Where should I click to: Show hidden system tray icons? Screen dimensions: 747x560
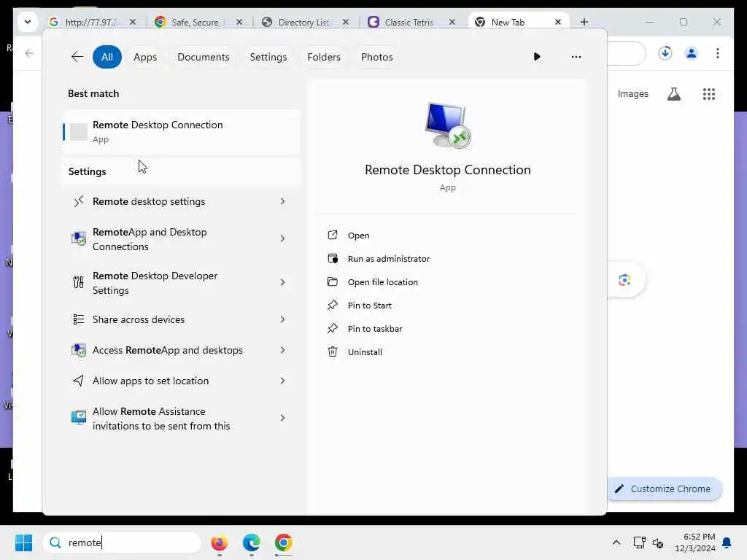point(616,542)
